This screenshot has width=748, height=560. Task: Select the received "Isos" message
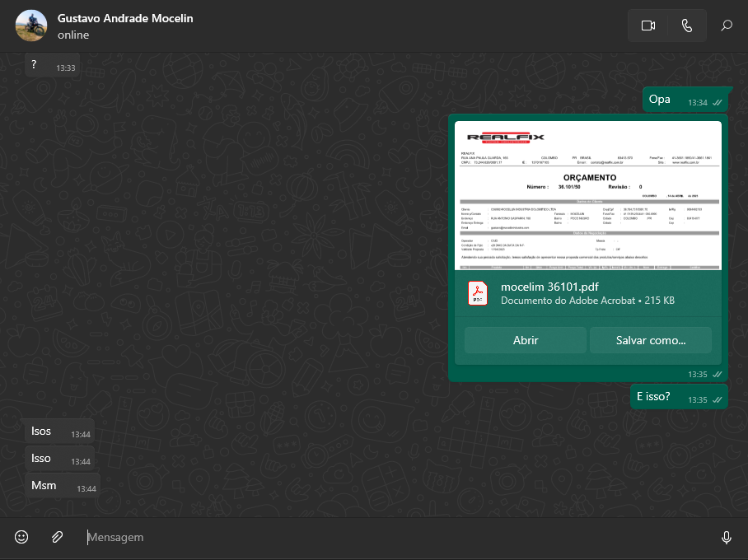tap(41, 432)
